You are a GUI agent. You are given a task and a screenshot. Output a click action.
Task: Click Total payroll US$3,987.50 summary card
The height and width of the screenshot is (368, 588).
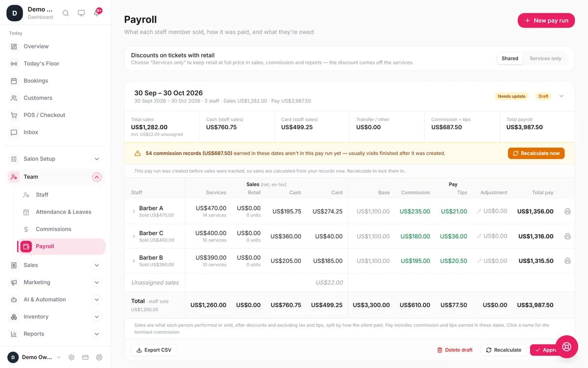pos(537,127)
